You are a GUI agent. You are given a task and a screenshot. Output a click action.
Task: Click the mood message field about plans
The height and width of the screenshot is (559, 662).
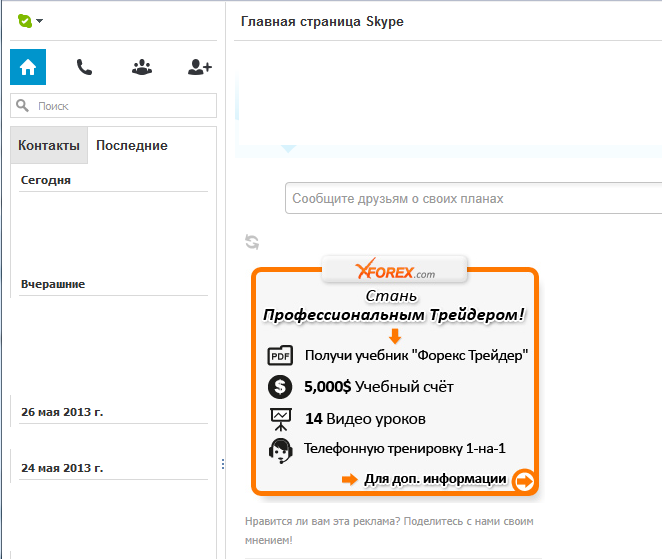pos(473,198)
